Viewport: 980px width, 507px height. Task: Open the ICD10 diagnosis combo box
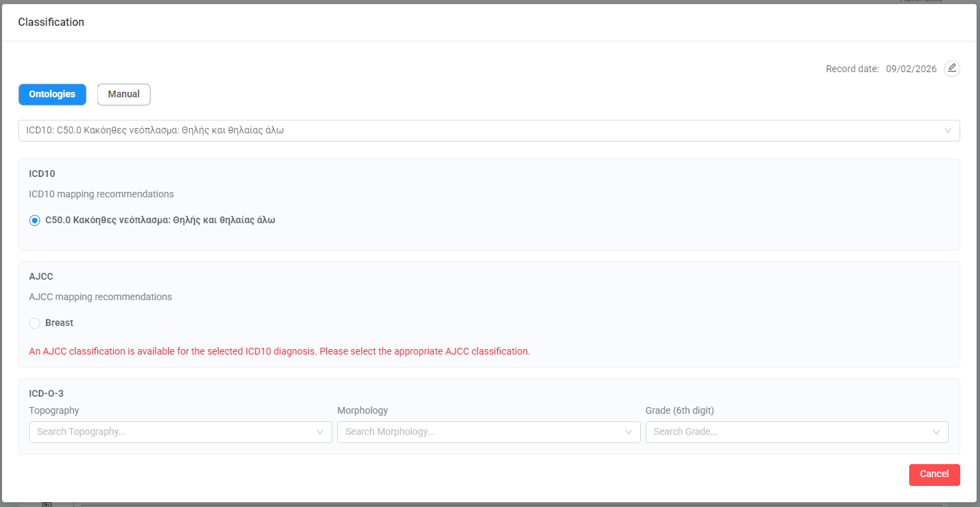click(477, 131)
